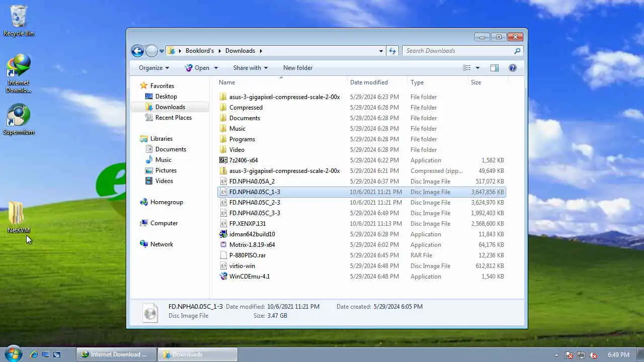Click the New folder button
This screenshot has height=362, width=644.
point(298,68)
